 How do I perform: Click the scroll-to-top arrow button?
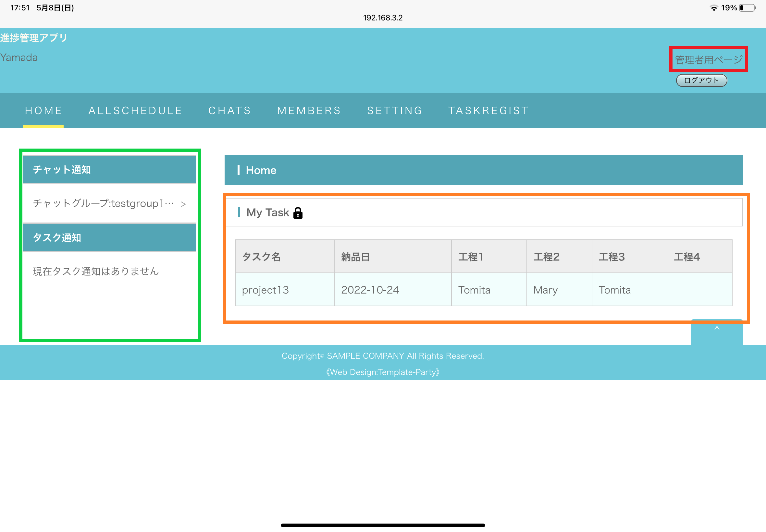pyautogui.click(x=717, y=332)
